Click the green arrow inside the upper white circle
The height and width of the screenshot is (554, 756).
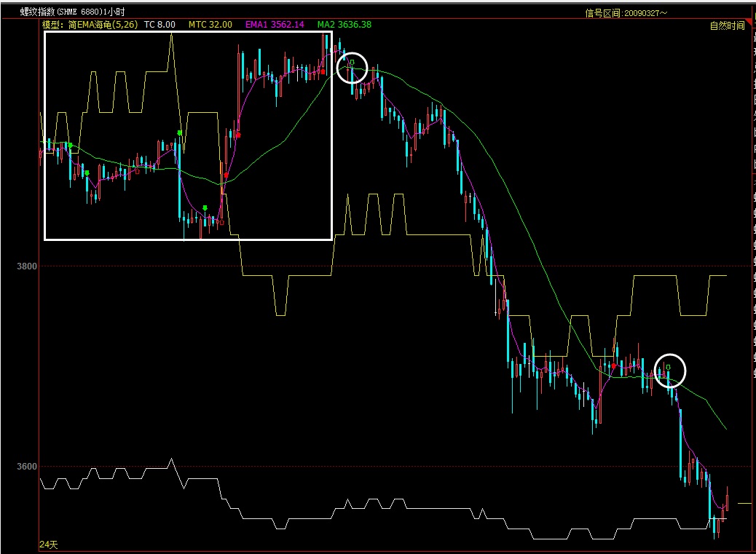tap(352, 63)
